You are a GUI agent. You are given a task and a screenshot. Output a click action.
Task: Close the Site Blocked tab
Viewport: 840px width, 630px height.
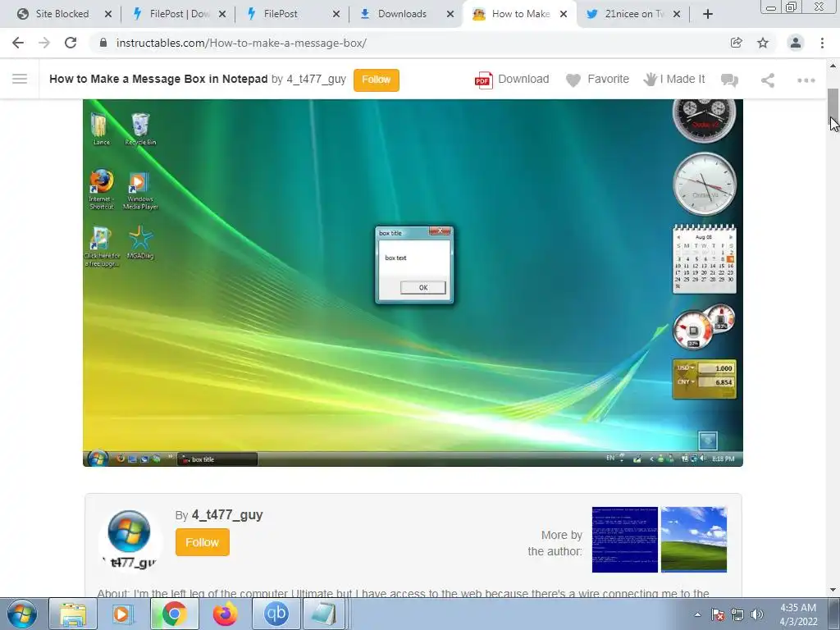point(108,15)
